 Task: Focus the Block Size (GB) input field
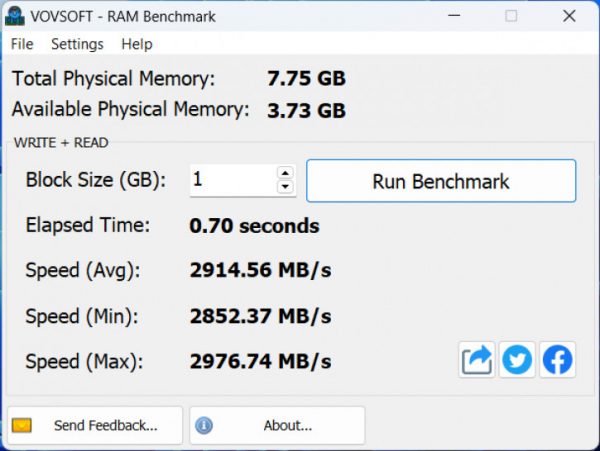(230, 181)
